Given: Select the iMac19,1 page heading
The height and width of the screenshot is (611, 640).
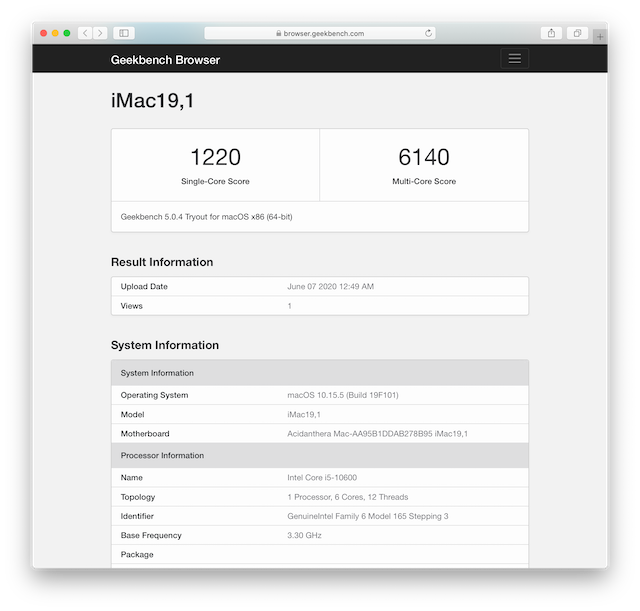Looking at the screenshot, I should click(152, 101).
